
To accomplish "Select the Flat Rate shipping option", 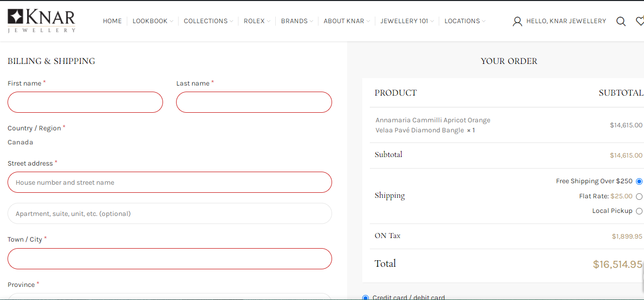I will point(639,196).
